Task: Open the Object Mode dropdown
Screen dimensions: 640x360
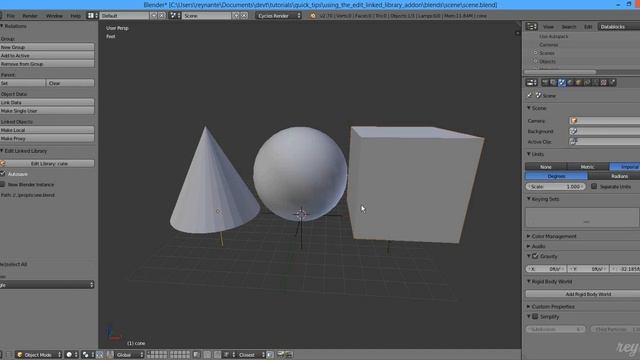Action: 39,354
